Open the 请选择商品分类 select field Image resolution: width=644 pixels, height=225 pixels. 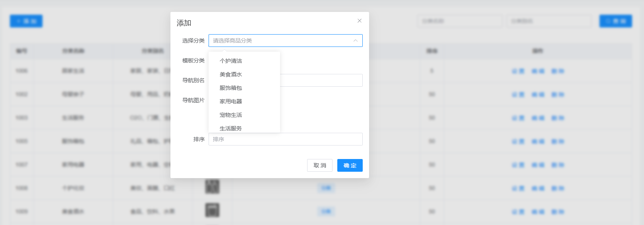coord(285,41)
